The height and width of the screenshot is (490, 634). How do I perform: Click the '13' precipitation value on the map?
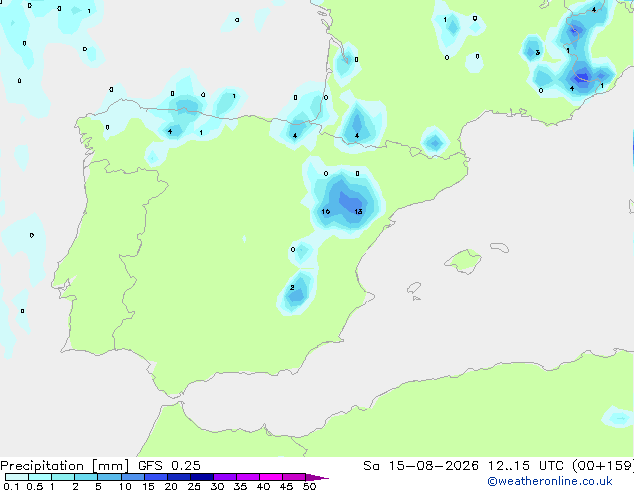[x=358, y=211]
